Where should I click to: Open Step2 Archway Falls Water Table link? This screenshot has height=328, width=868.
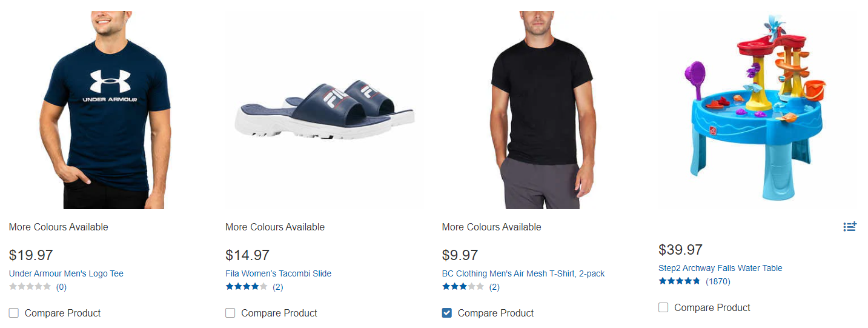(720, 268)
